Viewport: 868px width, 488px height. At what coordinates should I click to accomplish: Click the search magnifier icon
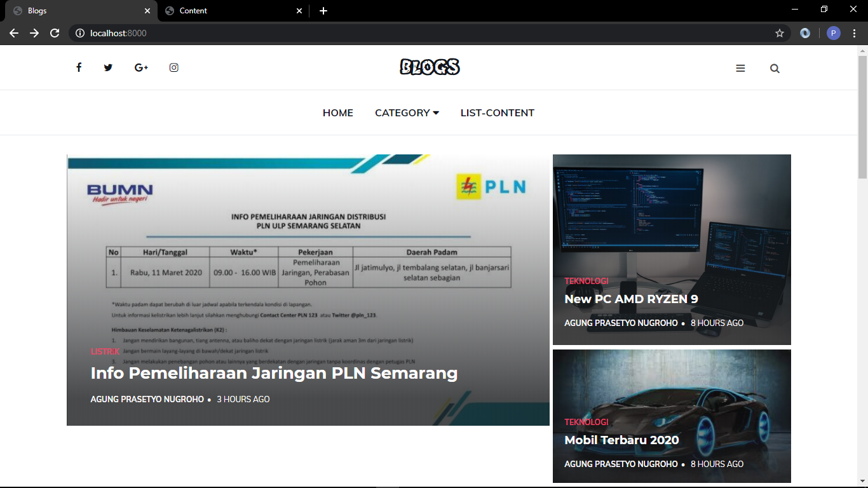[x=775, y=69]
